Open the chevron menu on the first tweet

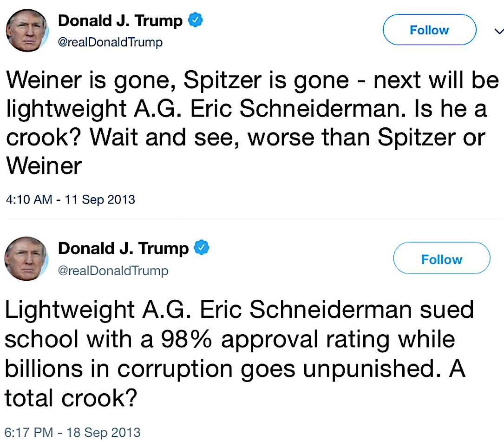point(498,32)
